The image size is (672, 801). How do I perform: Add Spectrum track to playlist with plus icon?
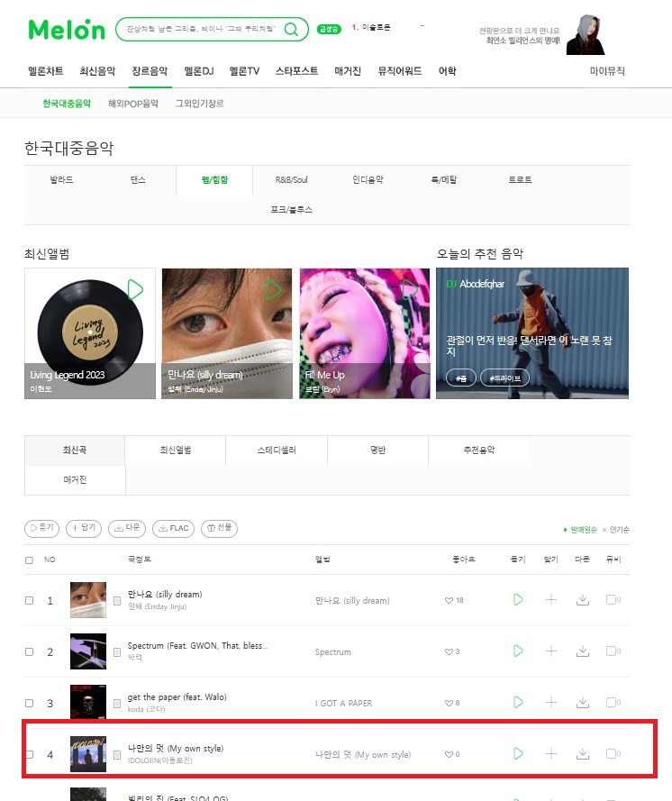[x=551, y=651]
